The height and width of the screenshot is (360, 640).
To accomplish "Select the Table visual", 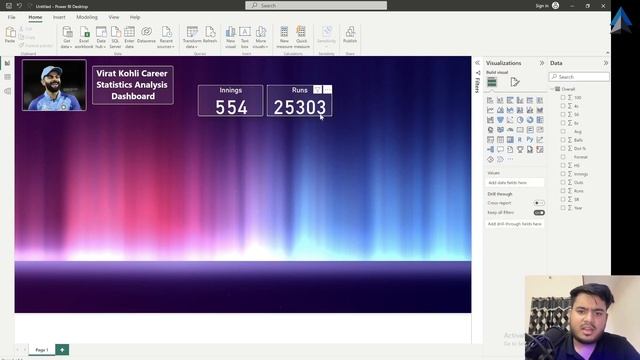I will 500,140.
